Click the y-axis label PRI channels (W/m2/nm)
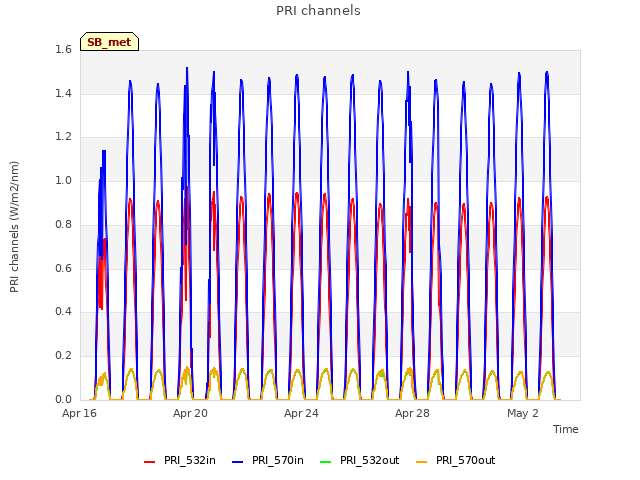640x480 pixels. click(x=14, y=227)
